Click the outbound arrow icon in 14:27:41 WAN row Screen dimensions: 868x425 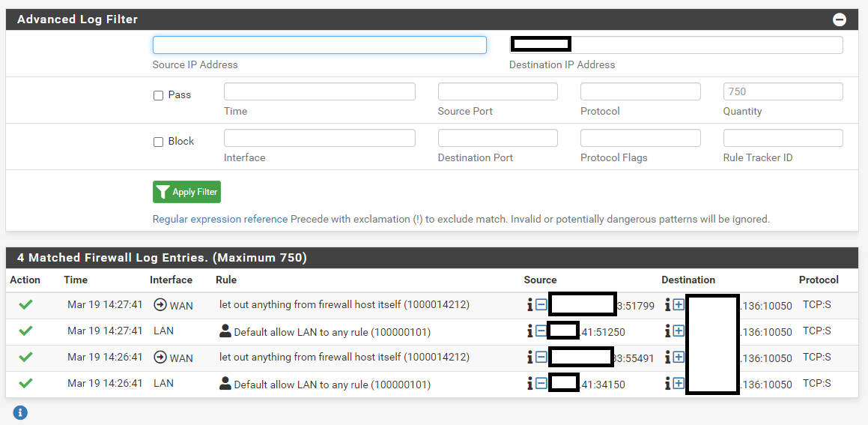(160, 305)
